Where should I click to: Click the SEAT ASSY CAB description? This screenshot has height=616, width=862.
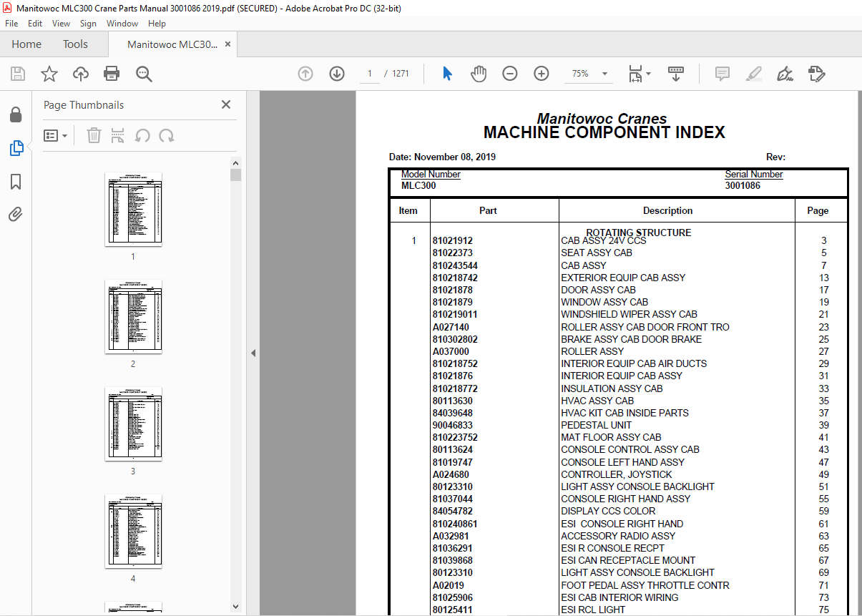597,253
